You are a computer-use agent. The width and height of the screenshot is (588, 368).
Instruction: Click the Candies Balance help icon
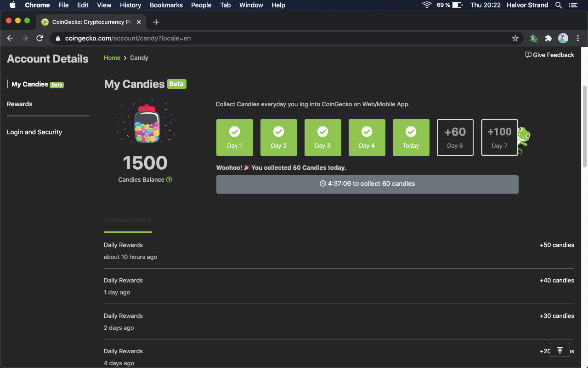point(169,179)
